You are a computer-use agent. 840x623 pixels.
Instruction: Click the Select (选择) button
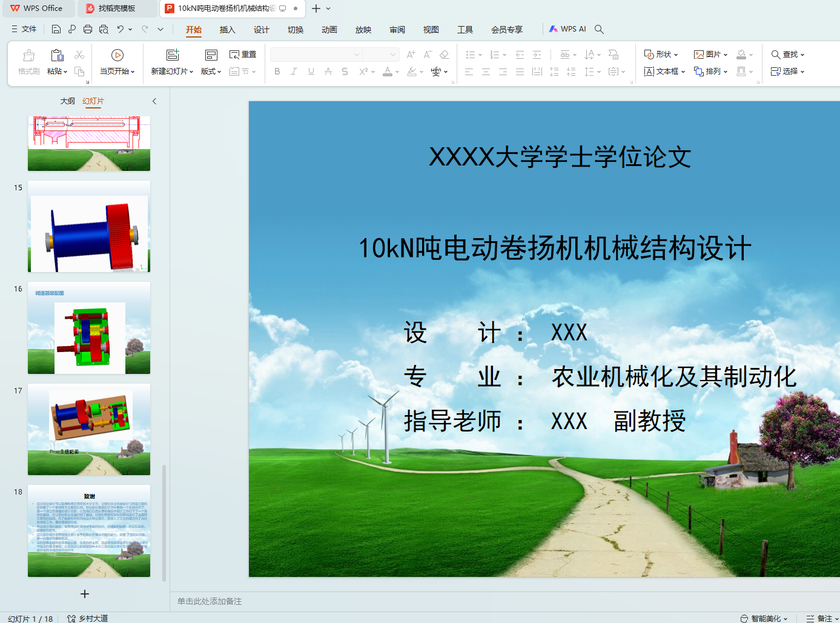(x=787, y=72)
